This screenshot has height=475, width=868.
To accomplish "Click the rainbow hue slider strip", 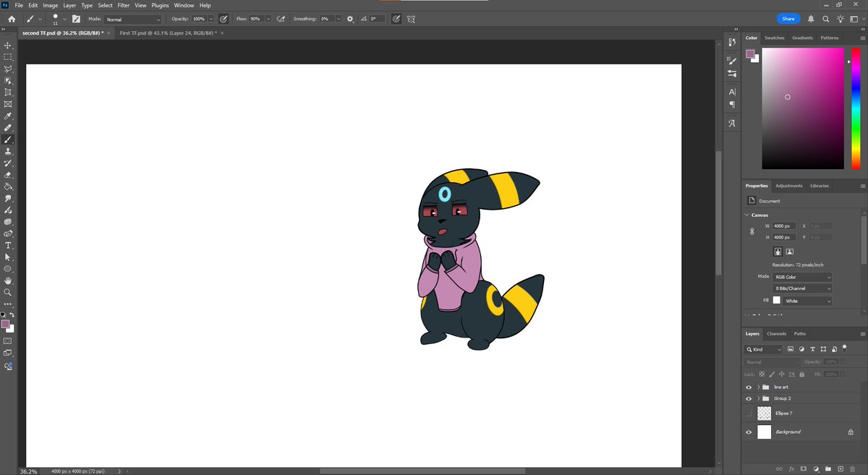I will click(x=855, y=108).
